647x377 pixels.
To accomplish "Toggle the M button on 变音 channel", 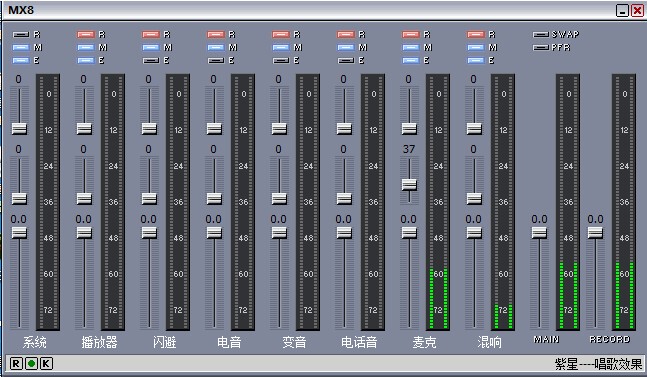I will coord(281,47).
